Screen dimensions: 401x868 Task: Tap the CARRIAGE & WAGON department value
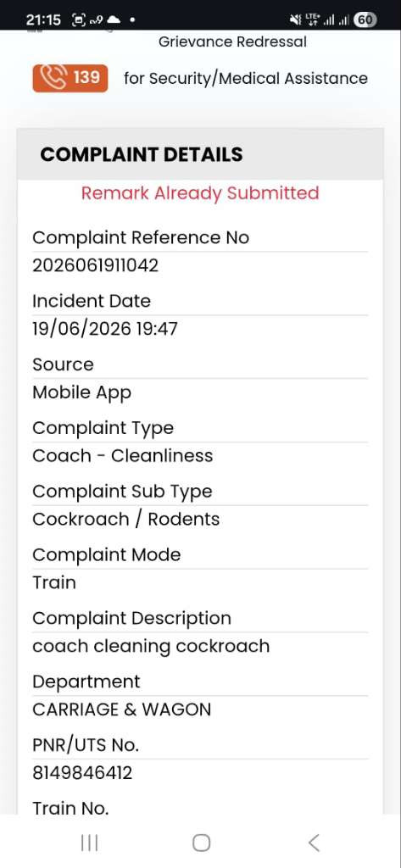point(121,709)
